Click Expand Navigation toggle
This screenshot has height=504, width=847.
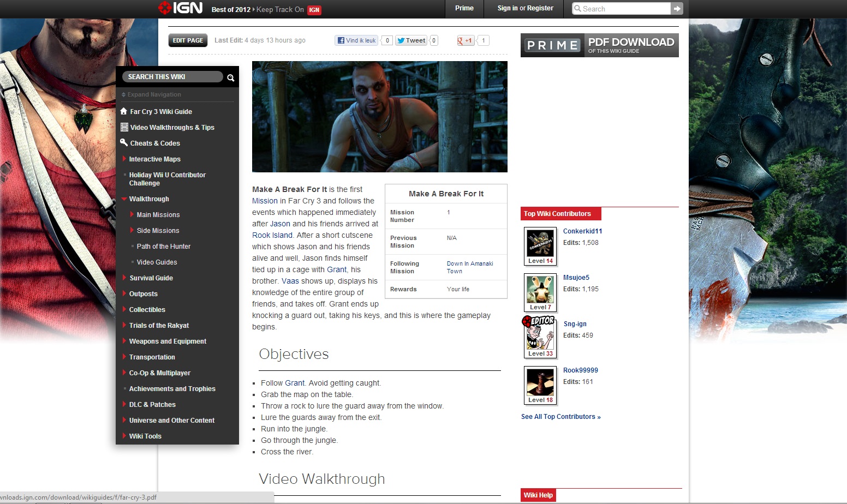[x=151, y=94]
